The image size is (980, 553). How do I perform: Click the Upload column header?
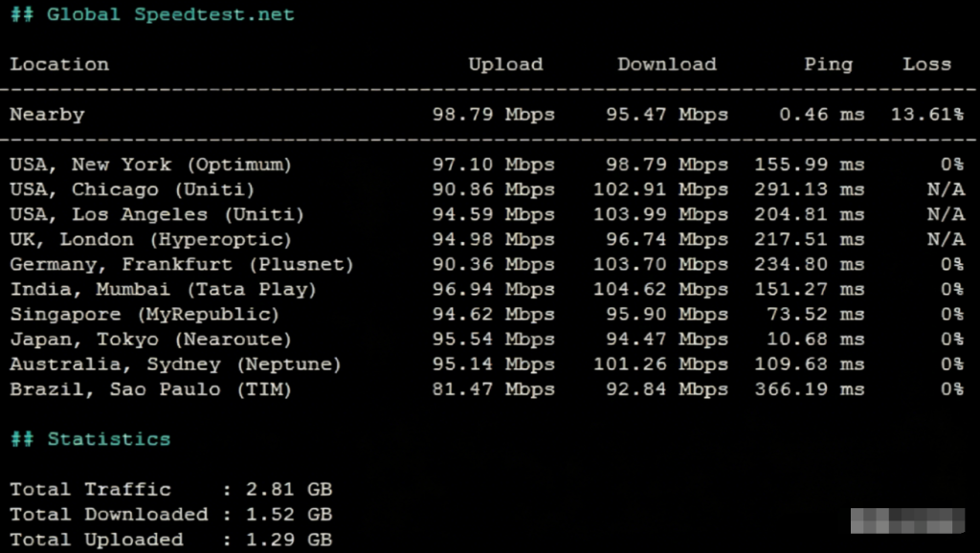tap(505, 65)
